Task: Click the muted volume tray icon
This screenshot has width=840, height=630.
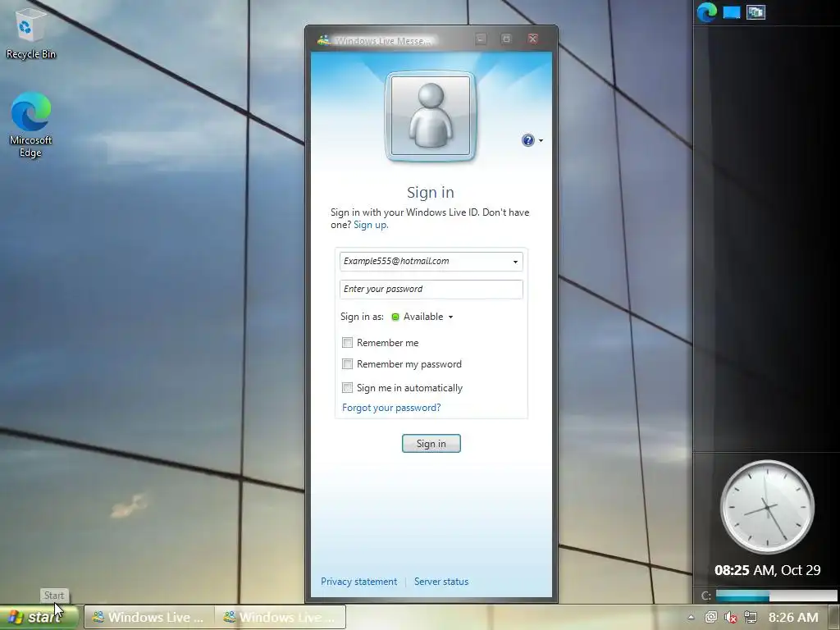Action: (731, 618)
